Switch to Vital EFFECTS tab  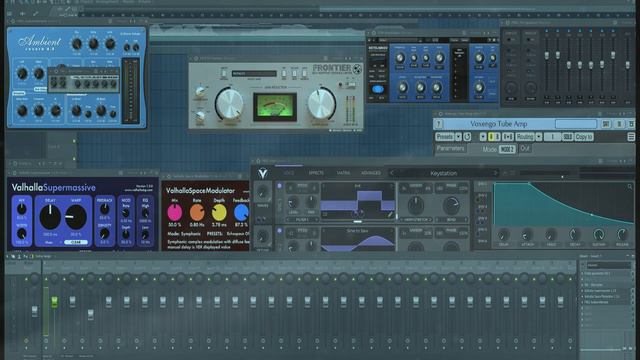[x=316, y=173]
